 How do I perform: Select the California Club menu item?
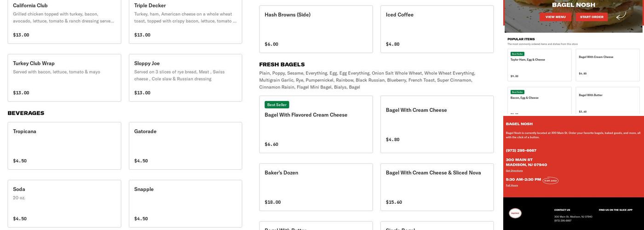point(64,21)
